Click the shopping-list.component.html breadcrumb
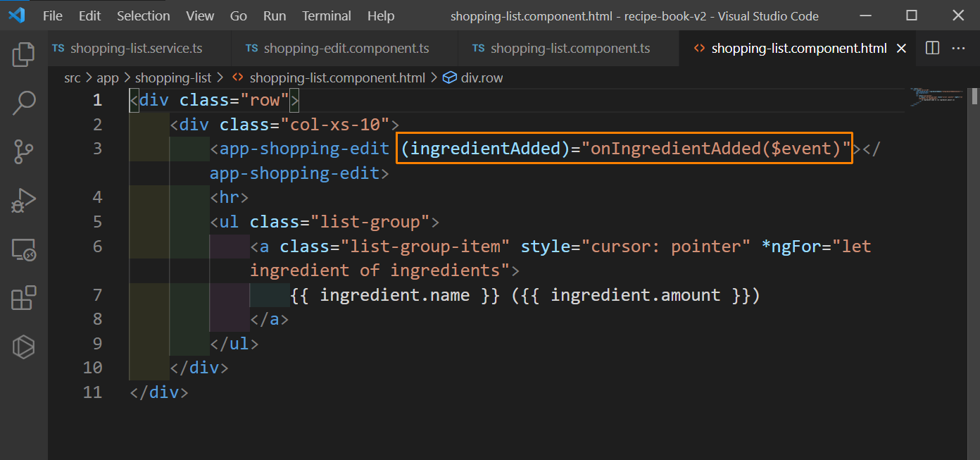 point(337,77)
